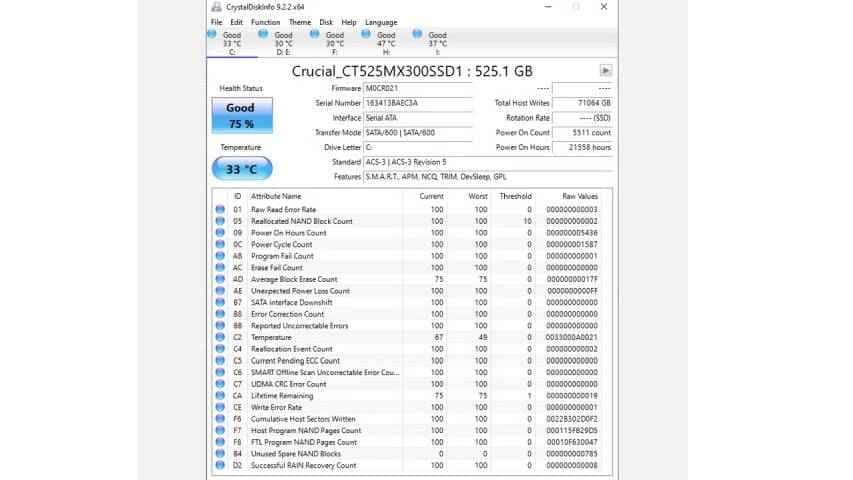Click status icon for Current Pending ECC Count
Screen dimensions: 853x480
220,360
